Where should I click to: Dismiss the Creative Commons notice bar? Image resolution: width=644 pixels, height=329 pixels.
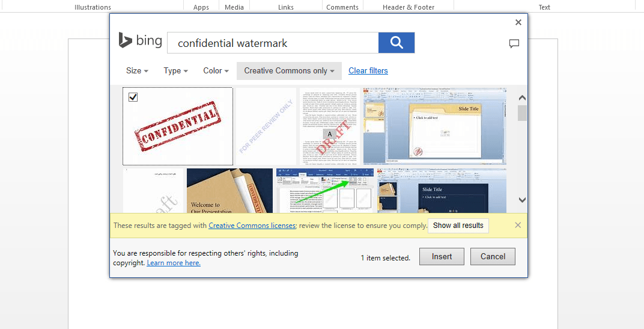pos(518,225)
